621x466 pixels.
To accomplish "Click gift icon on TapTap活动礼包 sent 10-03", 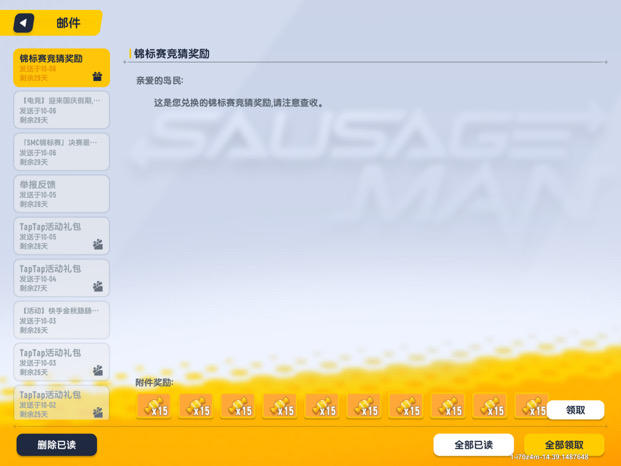I will (x=97, y=370).
